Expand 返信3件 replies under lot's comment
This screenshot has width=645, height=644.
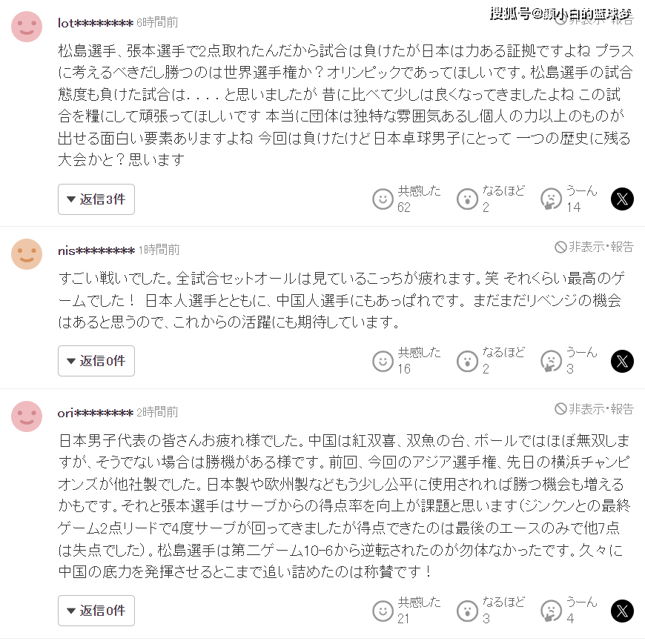coord(96,199)
